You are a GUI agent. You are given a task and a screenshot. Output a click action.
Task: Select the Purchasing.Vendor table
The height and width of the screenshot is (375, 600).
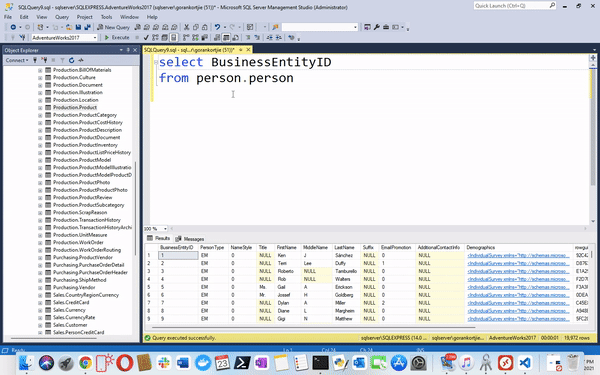click(x=74, y=287)
